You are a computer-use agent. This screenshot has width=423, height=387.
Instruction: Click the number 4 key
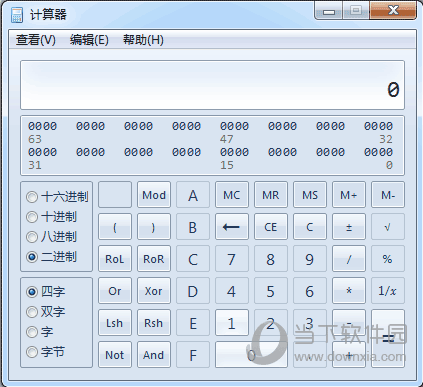232,291
